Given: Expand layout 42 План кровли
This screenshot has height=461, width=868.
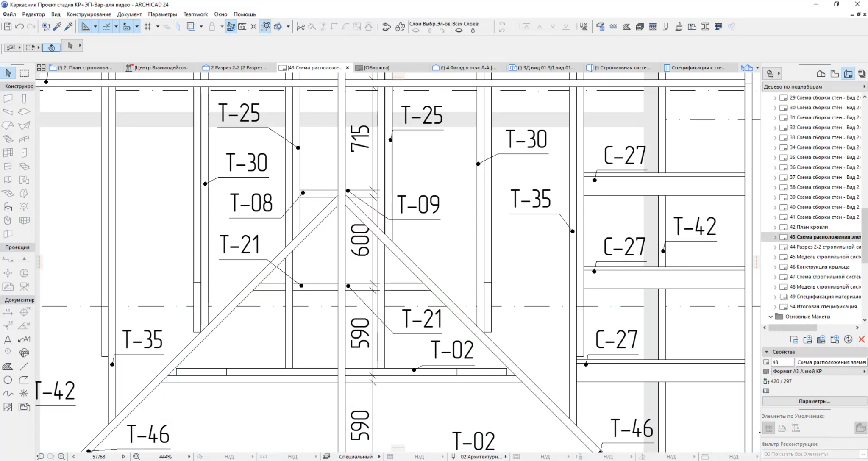Looking at the screenshot, I should coord(775,228).
